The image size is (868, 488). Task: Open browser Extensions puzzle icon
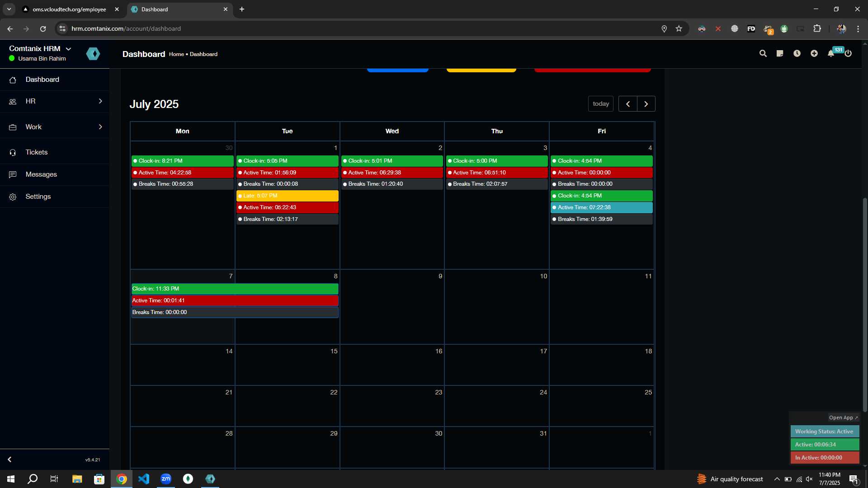tap(817, 28)
